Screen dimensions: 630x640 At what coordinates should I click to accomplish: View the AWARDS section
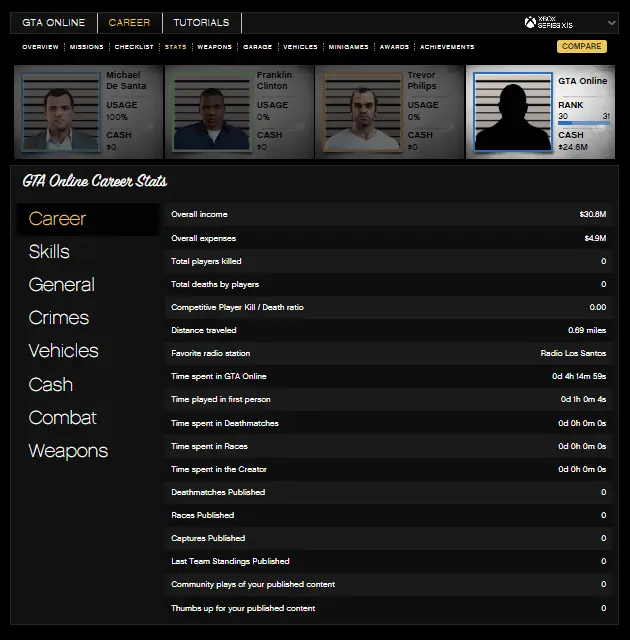tap(394, 47)
